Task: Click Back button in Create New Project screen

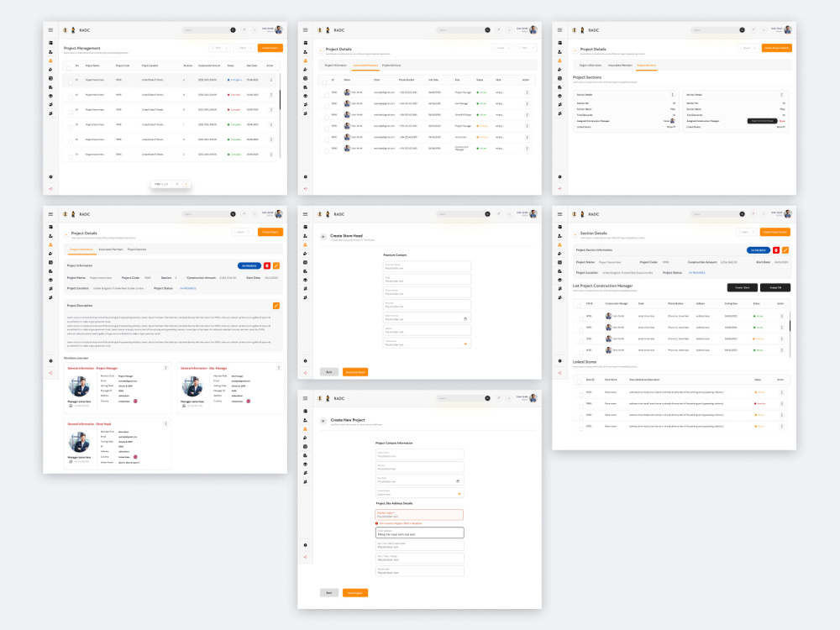Action: click(329, 593)
